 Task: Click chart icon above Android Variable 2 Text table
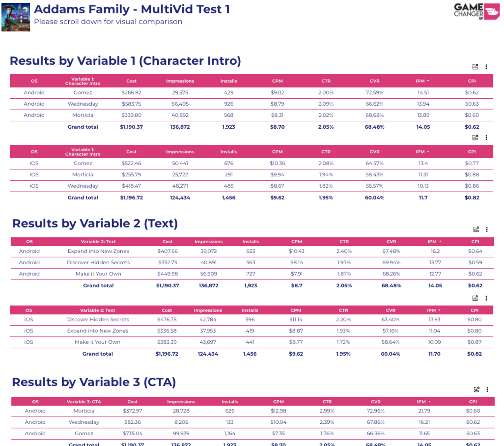point(476,229)
